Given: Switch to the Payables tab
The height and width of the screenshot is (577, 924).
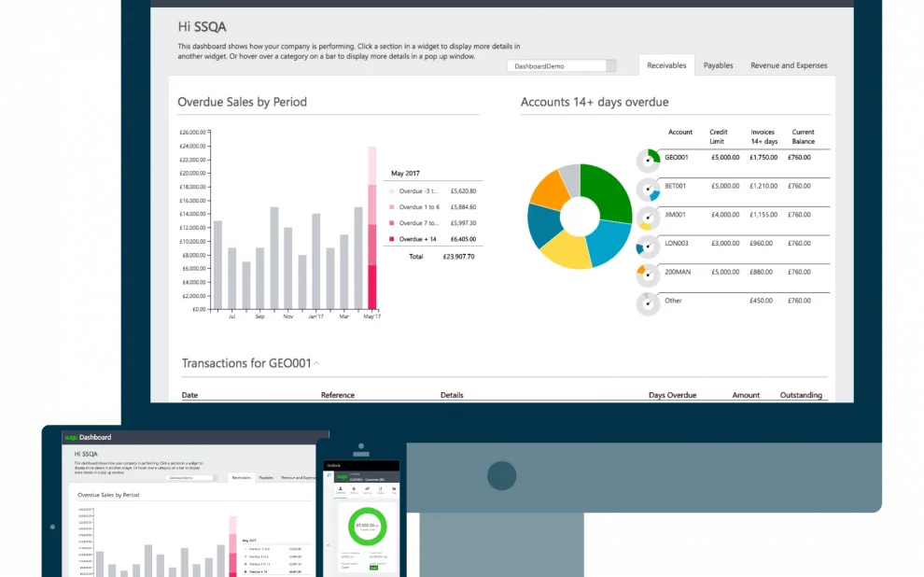Looking at the screenshot, I should click(718, 65).
